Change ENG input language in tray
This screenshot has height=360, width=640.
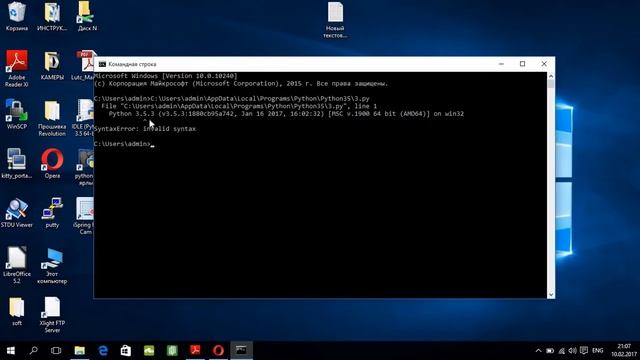[598, 351]
